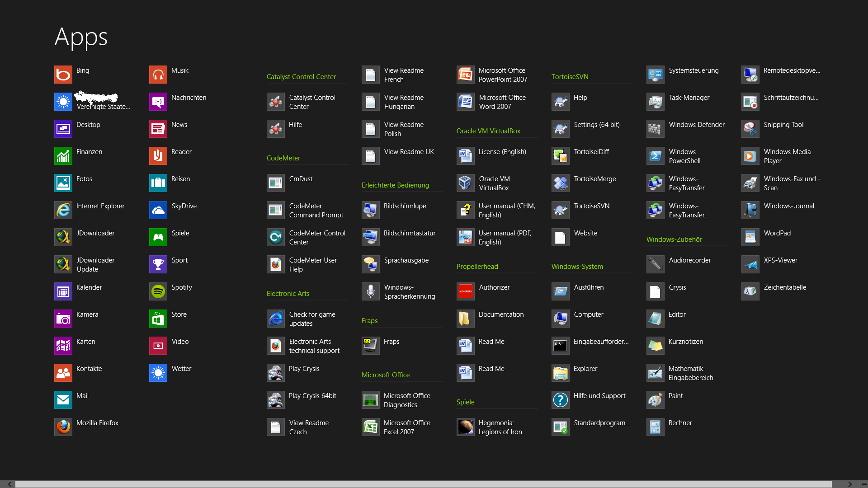The height and width of the screenshot is (488, 868).
Task: Open the Task-Manager icon
Action: tap(656, 102)
